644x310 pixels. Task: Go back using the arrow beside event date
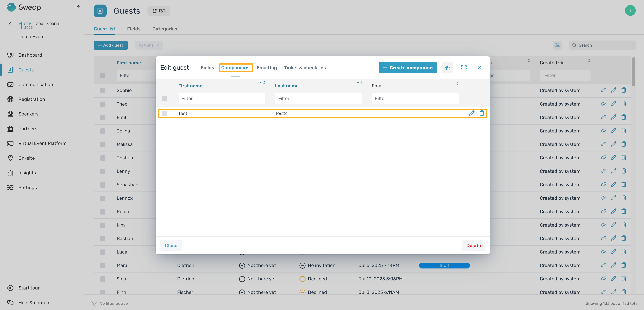[10, 24]
